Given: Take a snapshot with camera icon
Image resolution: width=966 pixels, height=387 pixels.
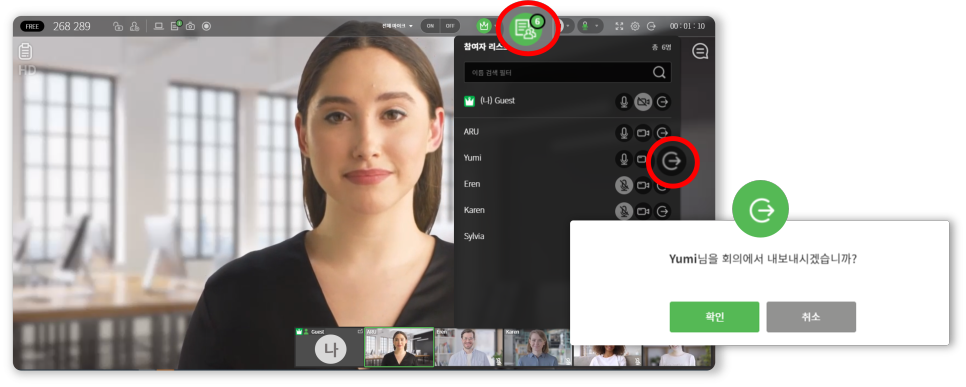Looking at the screenshot, I should pyautogui.click(x=191, y=26).
